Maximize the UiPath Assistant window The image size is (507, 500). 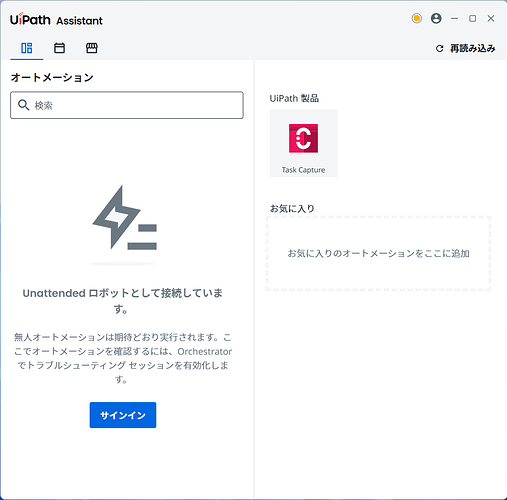472,18
